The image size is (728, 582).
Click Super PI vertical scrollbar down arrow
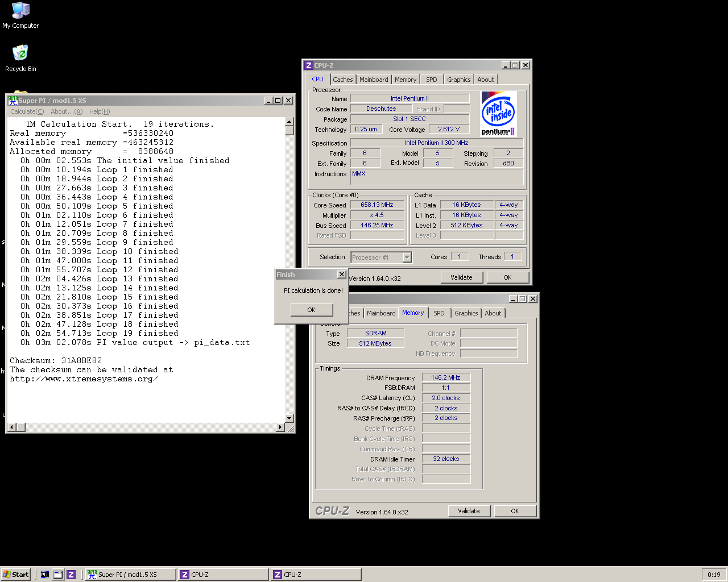pos(289,418)
